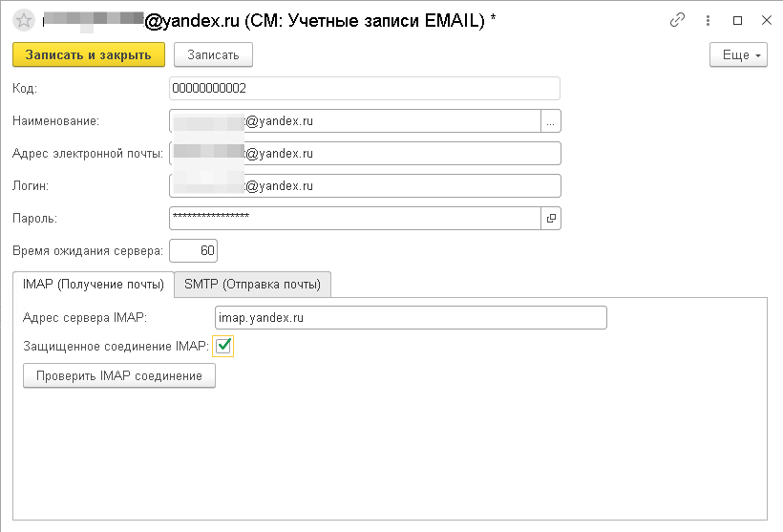Open ellipsis selector beside 'Наименование' field
This screenshot has height=532, width=783.
coord(551,121)
